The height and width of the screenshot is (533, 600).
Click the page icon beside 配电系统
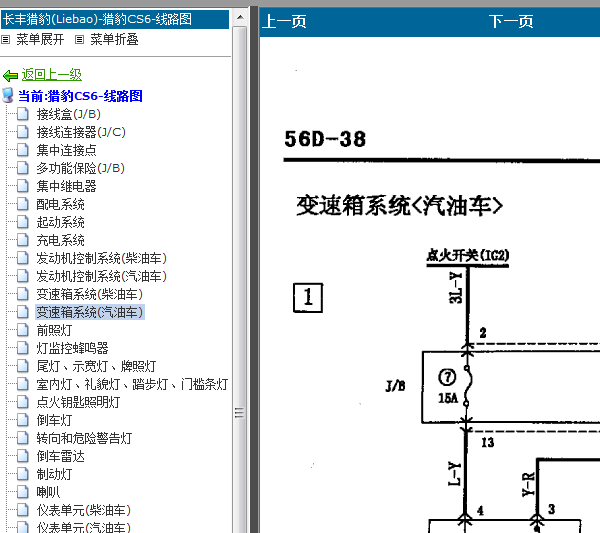(x=23, y=204)
